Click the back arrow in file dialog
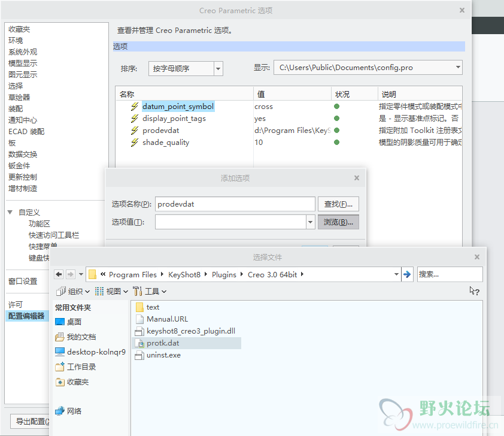The image size is (504, 436). pyautogui.click(x=59, y=274)
